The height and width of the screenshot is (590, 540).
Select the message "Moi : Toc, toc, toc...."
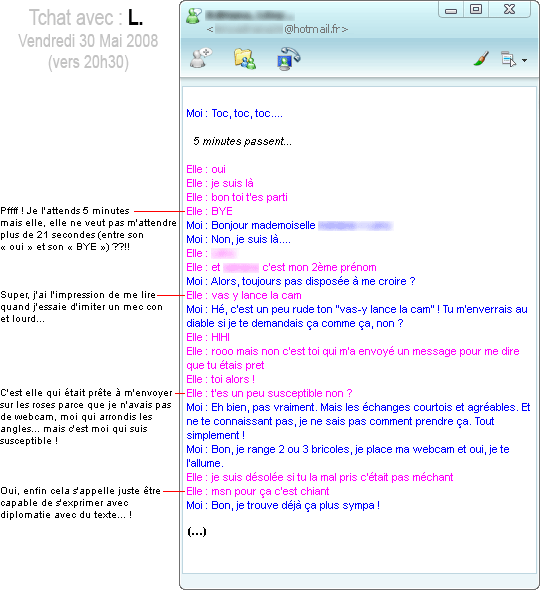[234, 113]
